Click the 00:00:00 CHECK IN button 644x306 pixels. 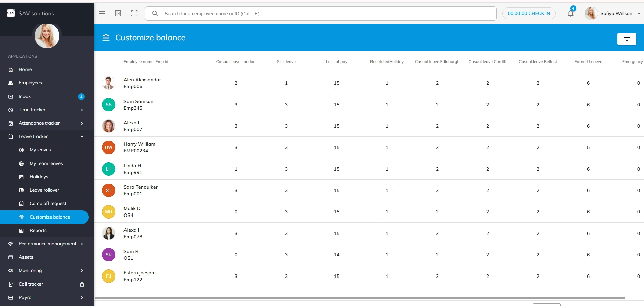point(529,13)
